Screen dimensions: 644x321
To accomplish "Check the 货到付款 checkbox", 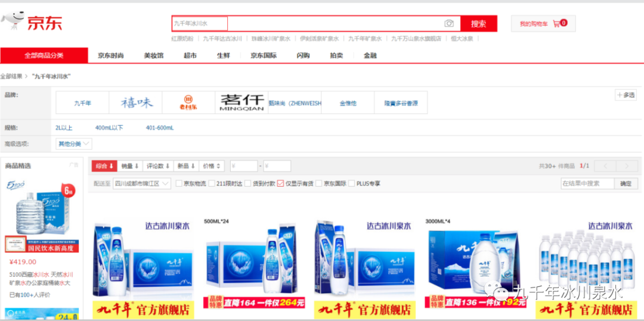I will [247, 183].
